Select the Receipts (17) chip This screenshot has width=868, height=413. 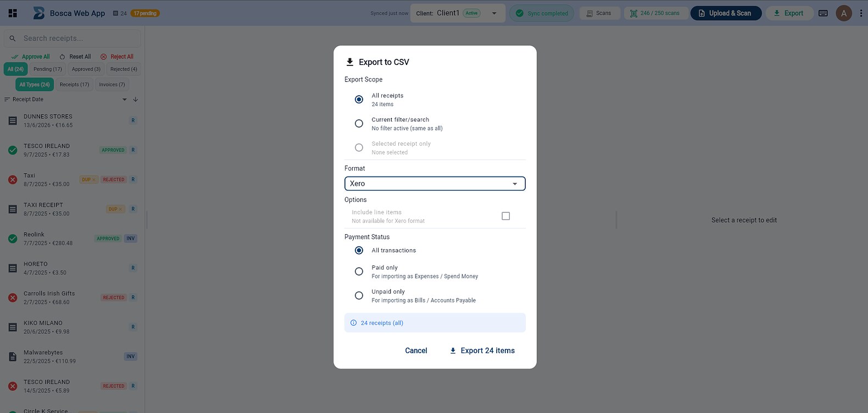click(74, 85)
